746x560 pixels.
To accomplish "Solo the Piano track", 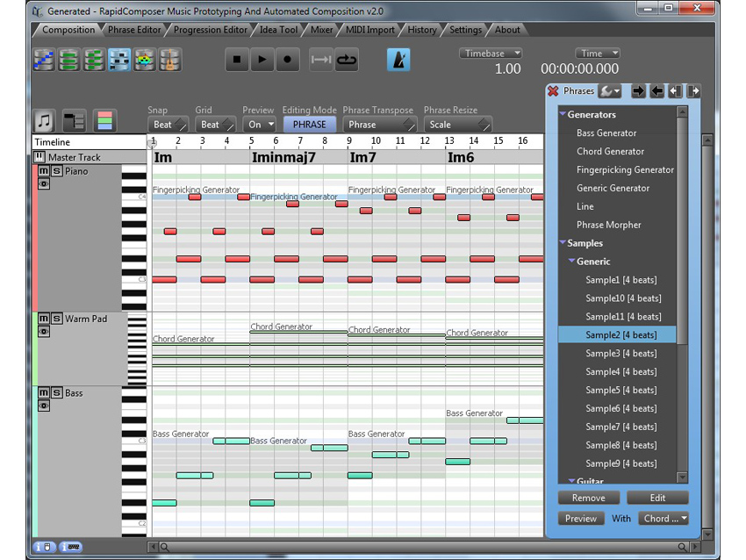I will [x=57, y=171].
